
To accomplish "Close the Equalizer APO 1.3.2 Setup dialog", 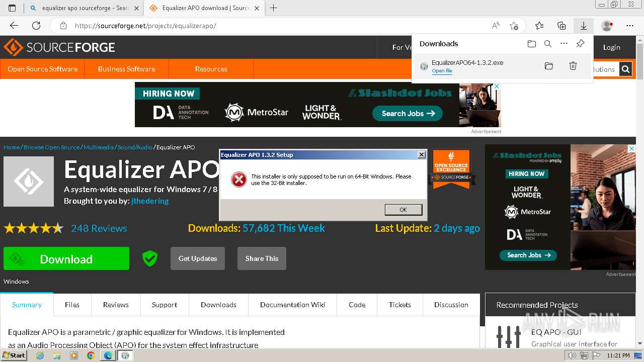I will click(422, 155).
